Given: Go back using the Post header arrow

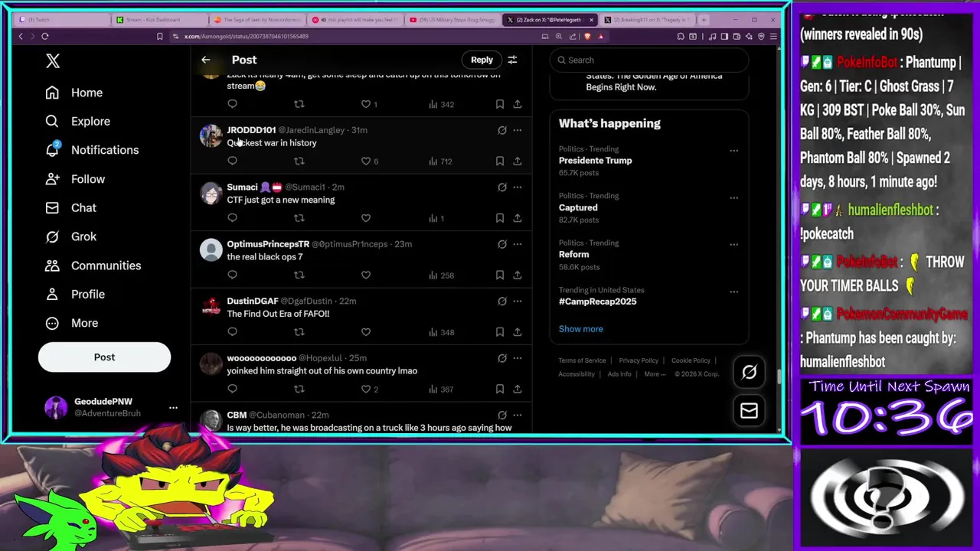Looking at the screenshot, I should (206, 60).
